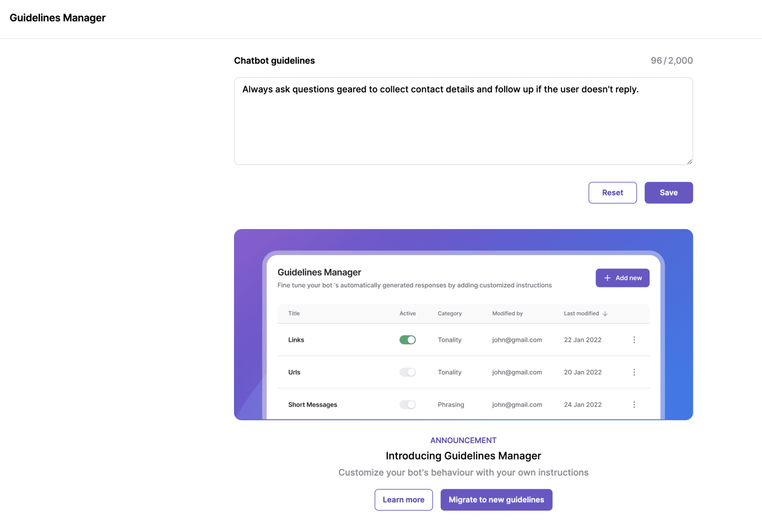Image resolution: width=762 pixels, height=532 pixels.
Task: Open the options menu for the Links guideline
Action: click(634, 339)
